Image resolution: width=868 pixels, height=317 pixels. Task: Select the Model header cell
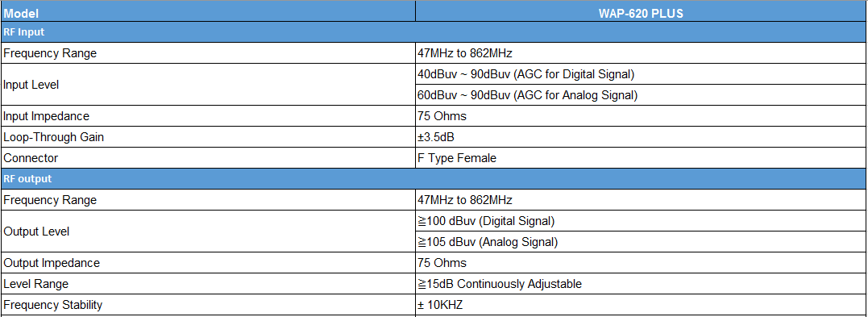[208, 11]
